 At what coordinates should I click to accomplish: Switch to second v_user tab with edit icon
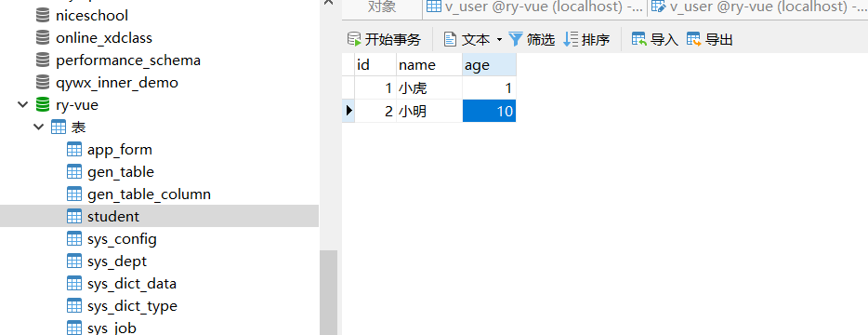(757, 7)
